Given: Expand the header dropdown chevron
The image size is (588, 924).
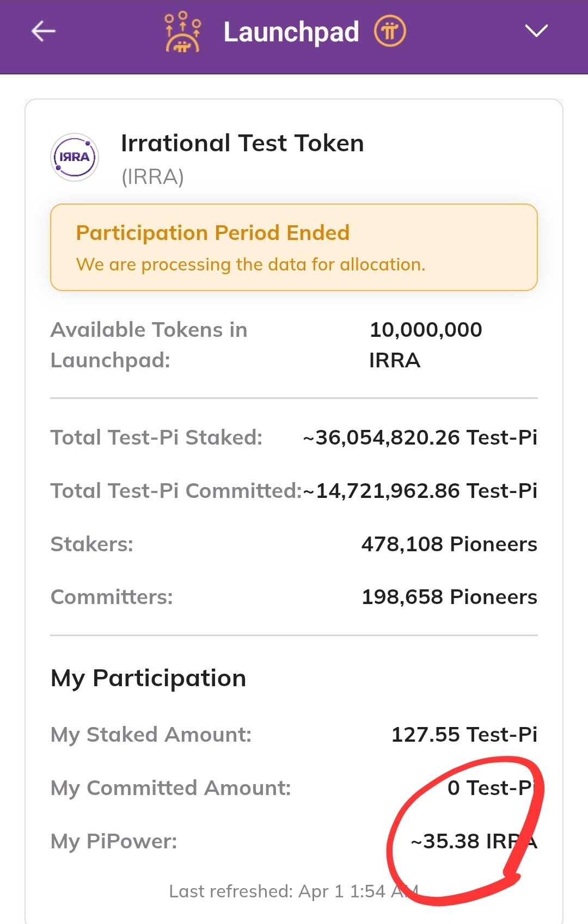Looking at the screenshot, I should 536,32.
